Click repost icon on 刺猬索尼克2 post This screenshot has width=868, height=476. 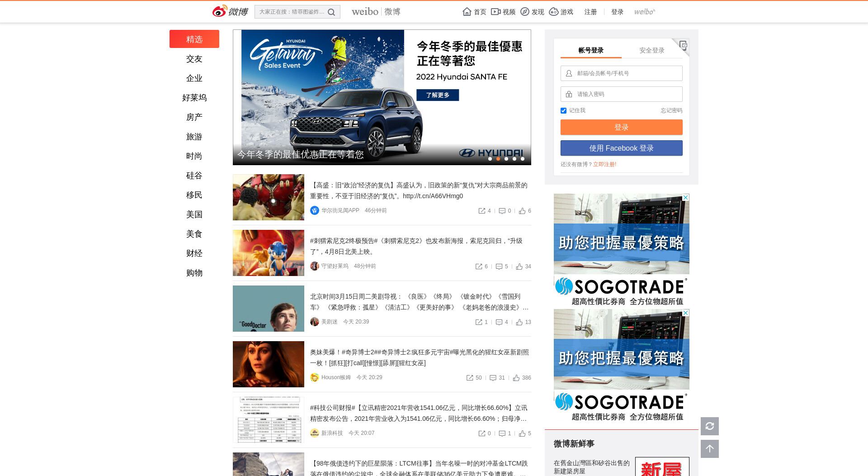coord(479,267)
